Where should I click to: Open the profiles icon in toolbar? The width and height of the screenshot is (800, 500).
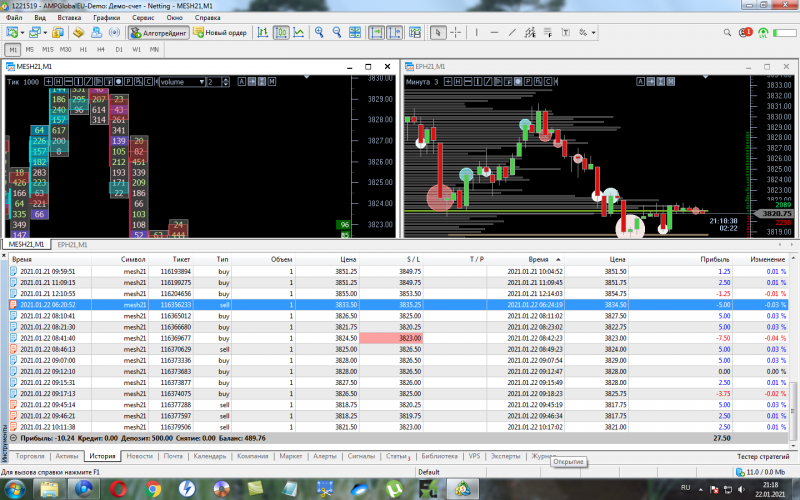point(34,33)
